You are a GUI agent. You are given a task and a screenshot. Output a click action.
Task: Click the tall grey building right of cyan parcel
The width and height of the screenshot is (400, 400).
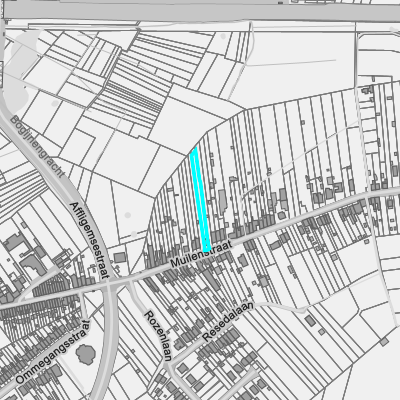click(222, 200)
